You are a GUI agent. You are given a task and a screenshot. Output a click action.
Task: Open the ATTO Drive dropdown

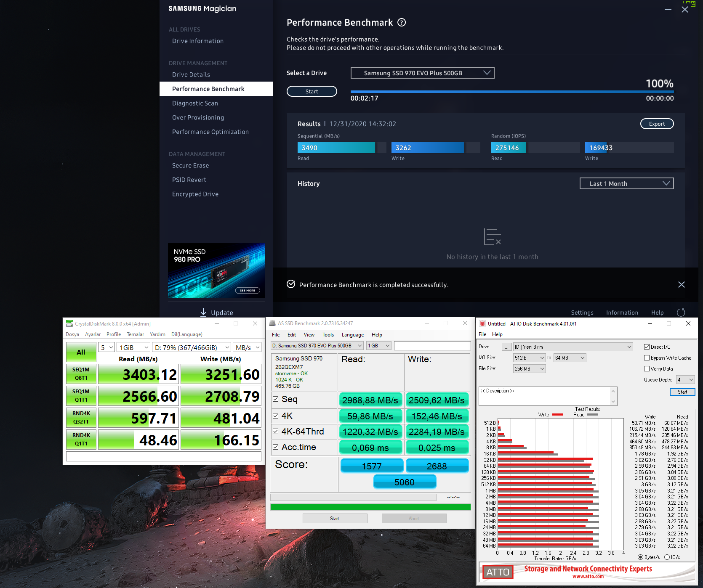click(x=573, y=347)
